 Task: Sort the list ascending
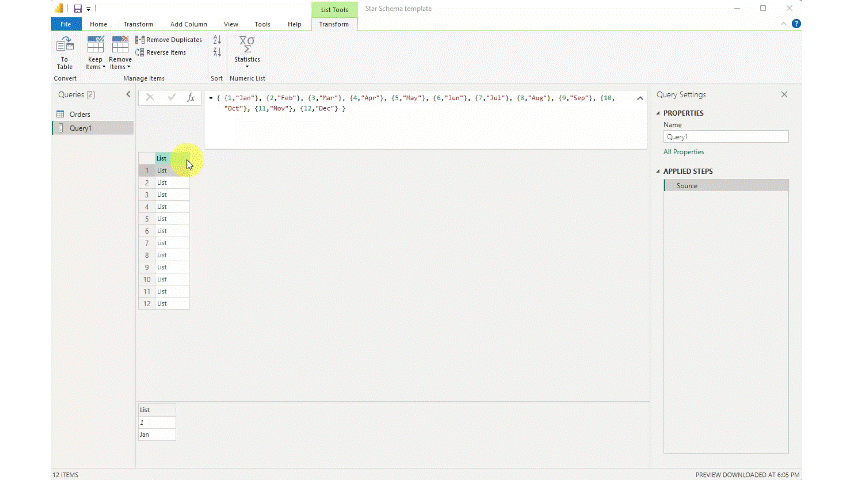coord(217,39)
